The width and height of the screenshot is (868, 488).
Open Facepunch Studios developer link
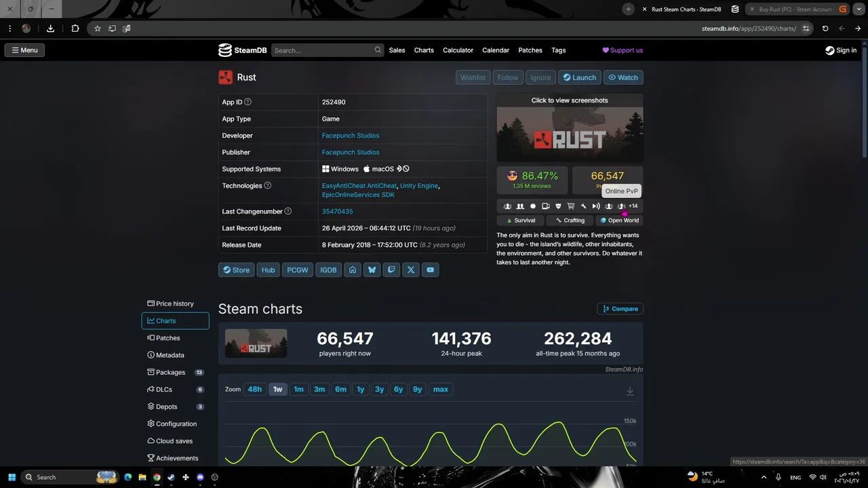pos(351,136)
